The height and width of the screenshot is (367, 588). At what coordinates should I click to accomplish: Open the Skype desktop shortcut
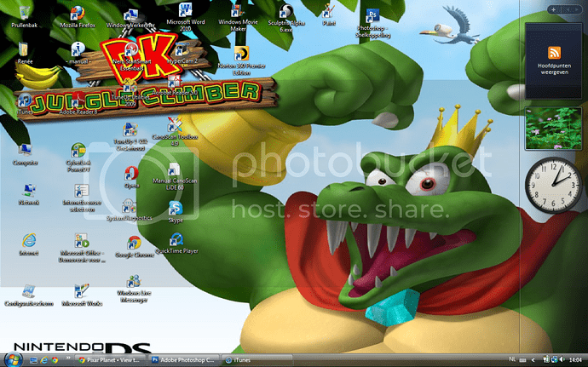[175, 209]
